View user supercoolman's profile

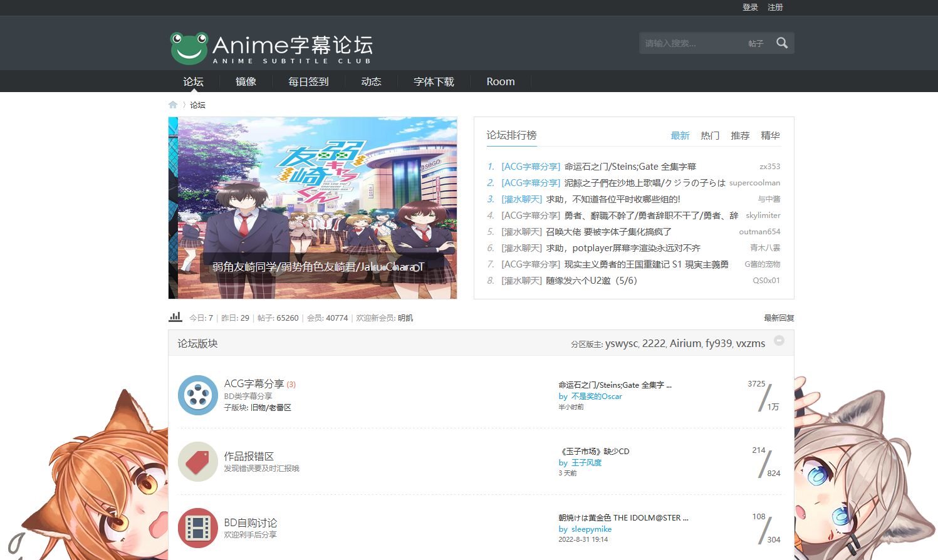click(x=754, y=183)
